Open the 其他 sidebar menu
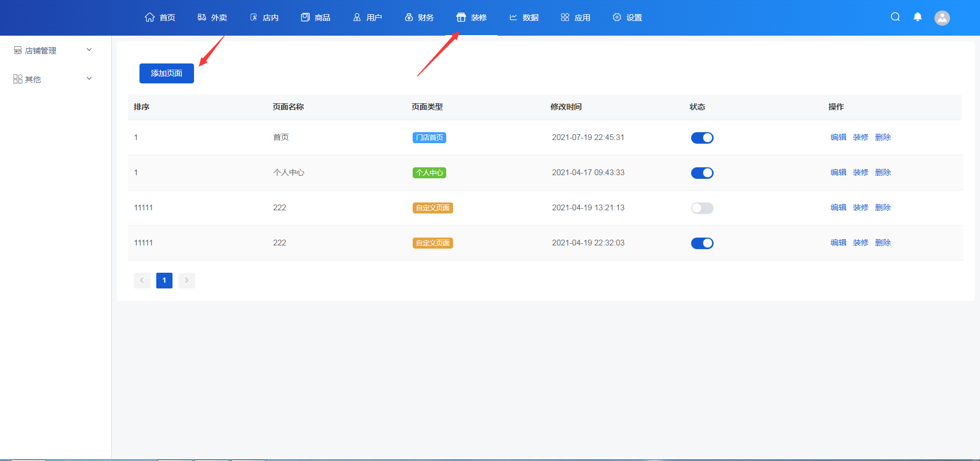Screen dimensions: 980x461 click(55, 79)
